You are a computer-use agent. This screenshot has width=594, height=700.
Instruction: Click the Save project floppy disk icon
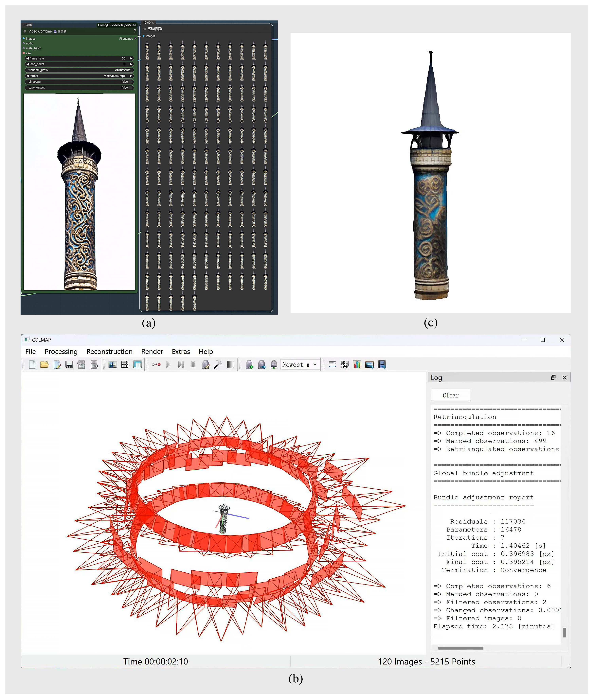click(x=69, y=364)
